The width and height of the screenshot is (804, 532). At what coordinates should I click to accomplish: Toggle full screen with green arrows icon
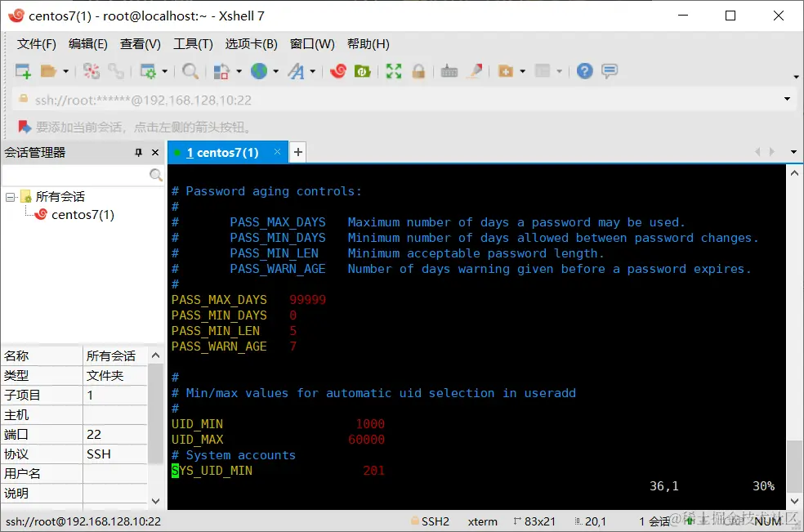pyautogui.click(x=394, y=71)
